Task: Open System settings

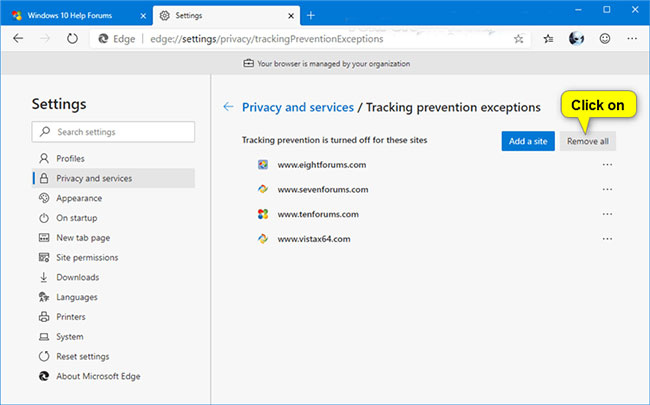Action: [x=113, y=337]
